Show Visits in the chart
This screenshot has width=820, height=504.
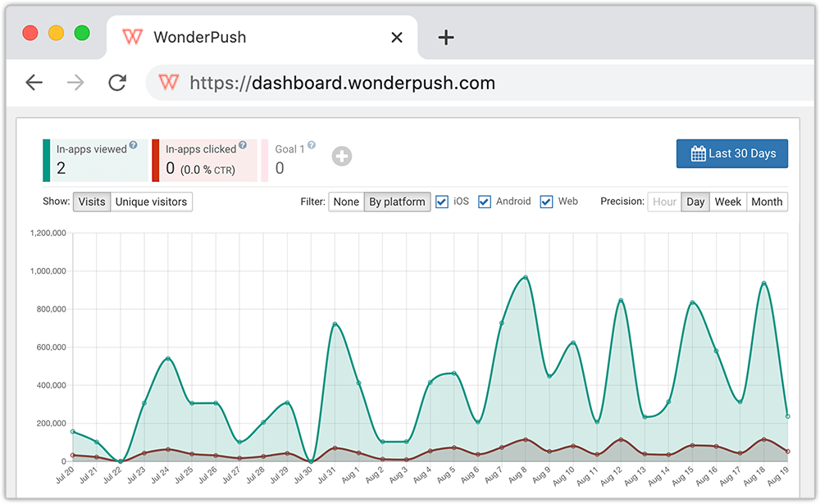coord(92,202)
